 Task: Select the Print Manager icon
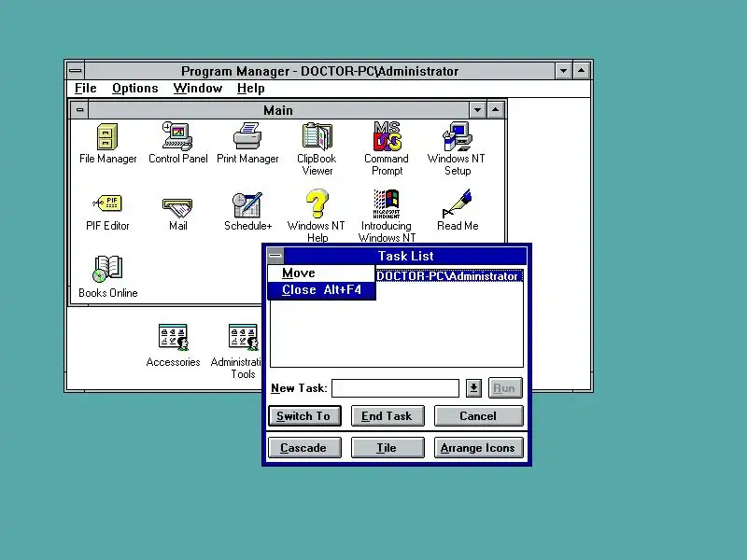(x=247, y=136)
